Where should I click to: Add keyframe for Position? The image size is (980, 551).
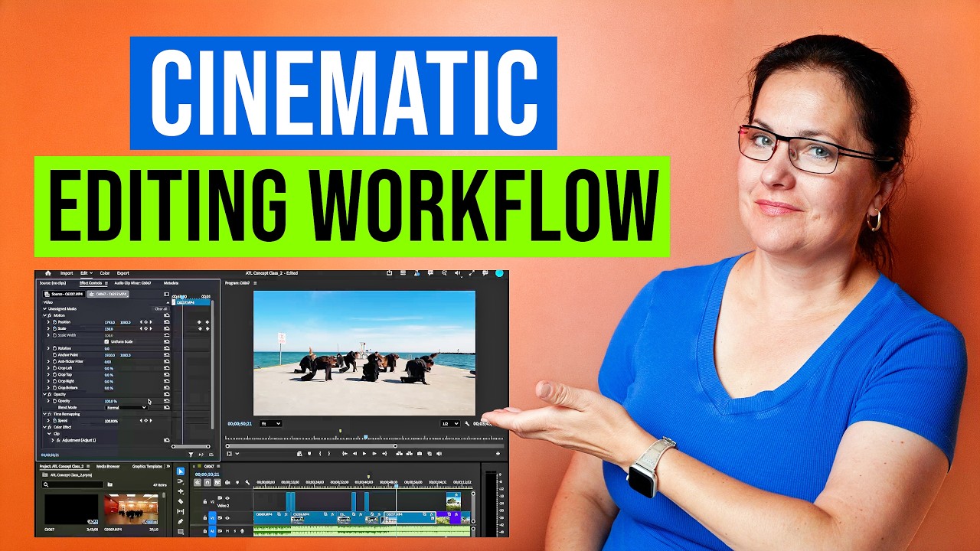pos(145,322)
